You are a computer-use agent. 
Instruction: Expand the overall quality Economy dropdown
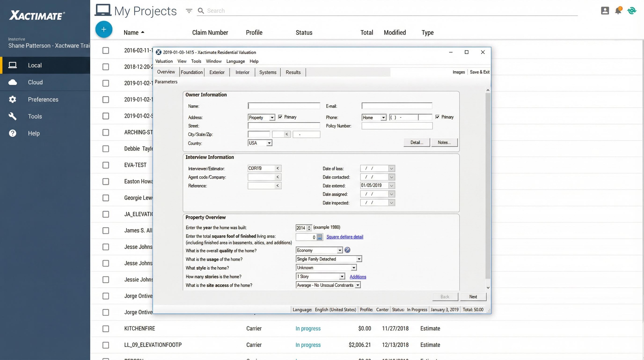[340, 250]
